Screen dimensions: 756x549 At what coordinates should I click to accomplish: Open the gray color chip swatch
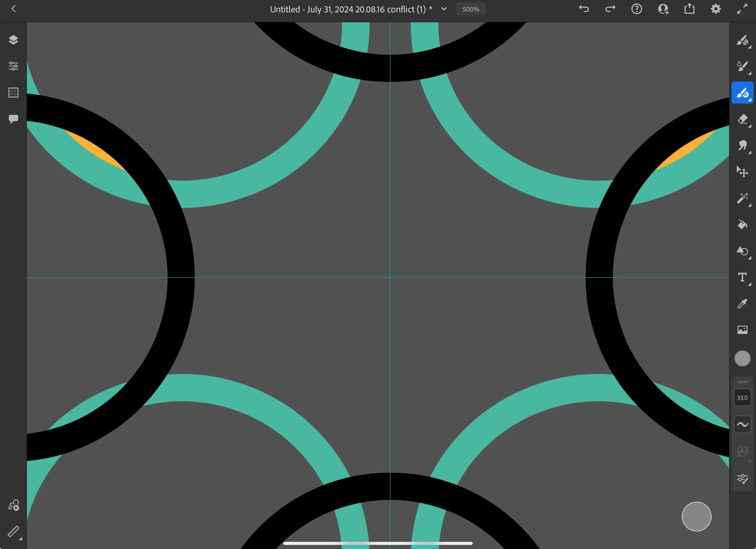[742, 359]
